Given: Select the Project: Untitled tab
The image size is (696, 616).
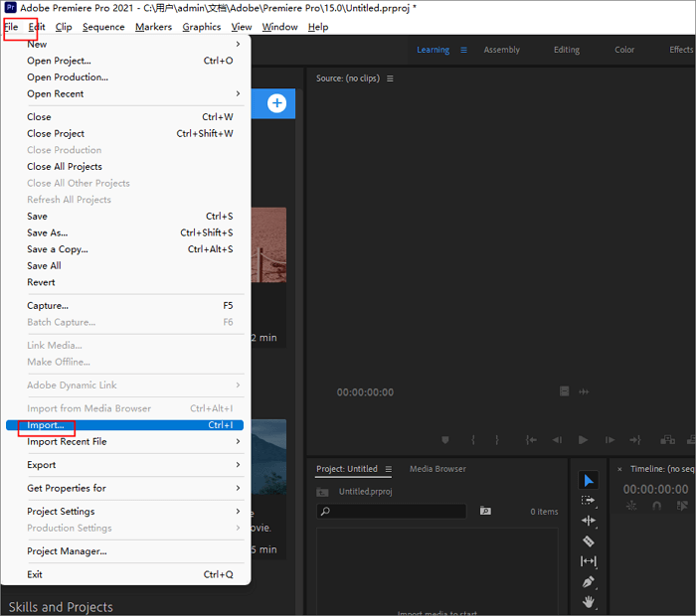Looking at the screenshot, I should pyautogui.click(x=347, y=469).
